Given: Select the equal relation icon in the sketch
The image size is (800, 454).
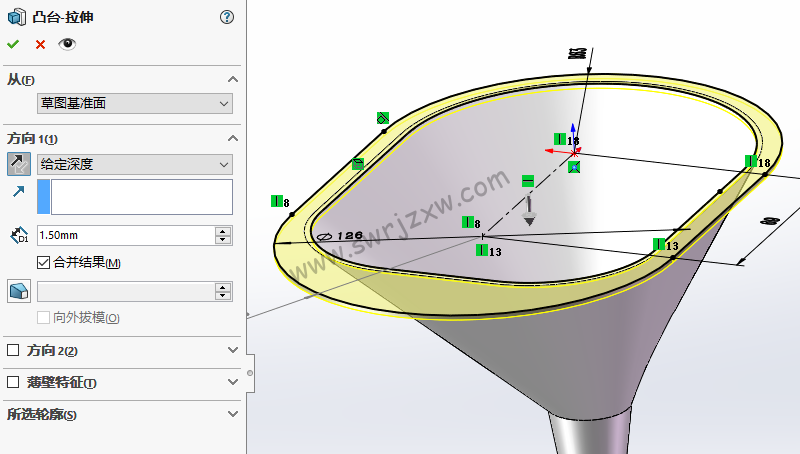Looking at the screenshot, I should [x=528, y=181].
